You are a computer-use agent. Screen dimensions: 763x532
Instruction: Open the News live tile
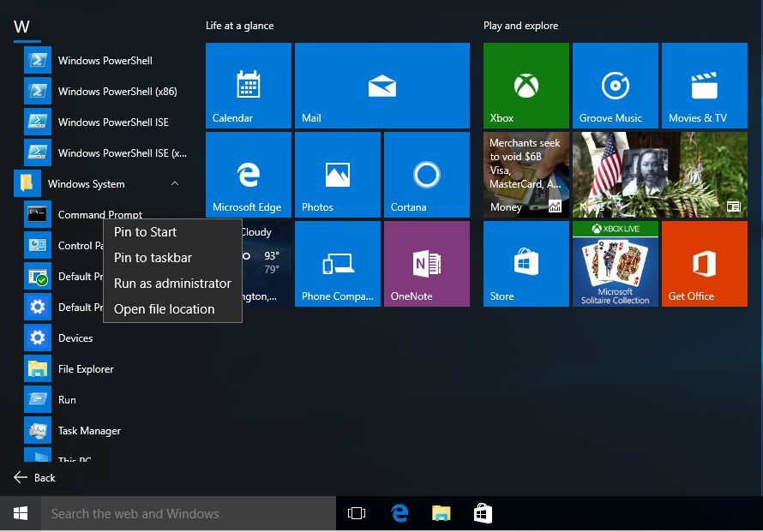(660, 175)
